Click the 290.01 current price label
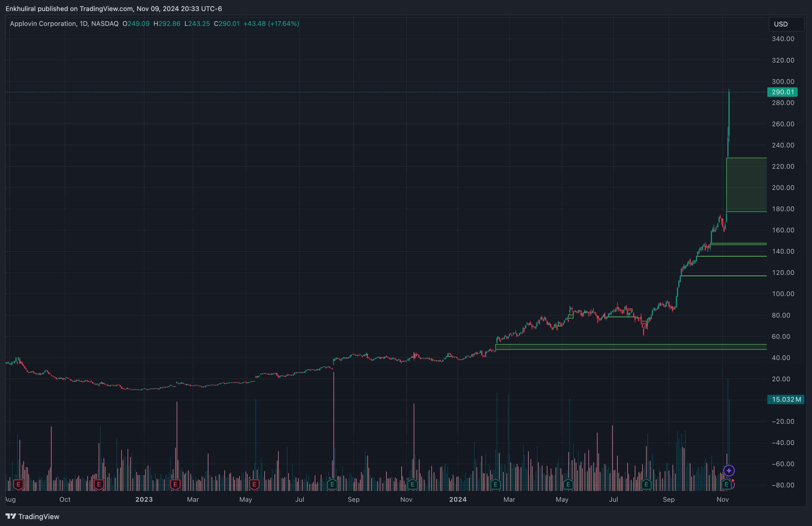 click(782, 92)
